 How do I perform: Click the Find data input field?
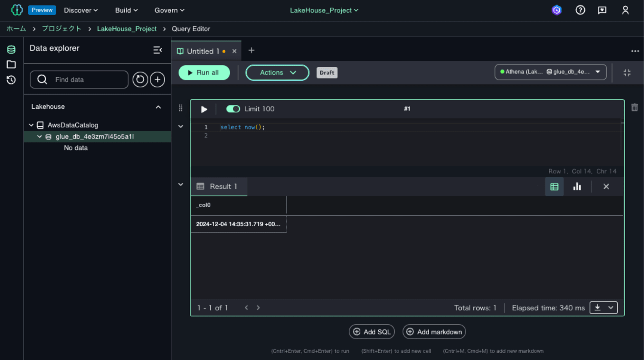79,79
